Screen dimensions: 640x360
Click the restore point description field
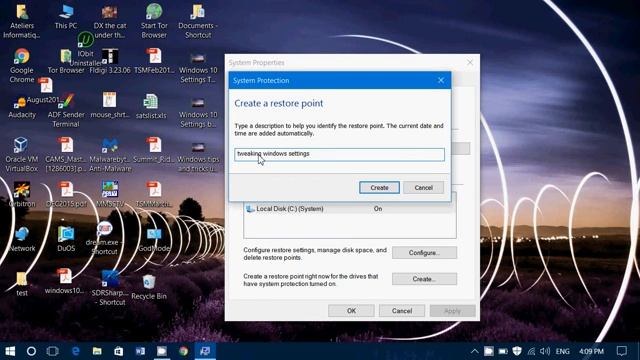[x=339, y=154]
